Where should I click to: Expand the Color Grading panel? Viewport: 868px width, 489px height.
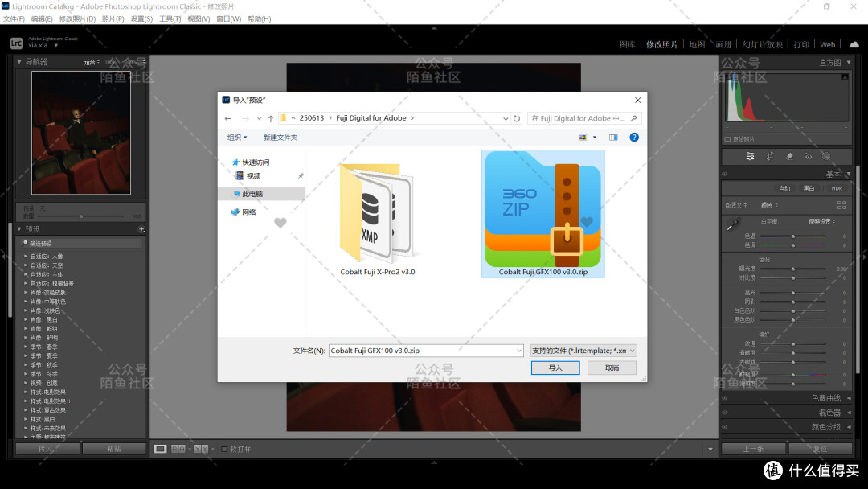pyautogui.click(x=849, y=427)
